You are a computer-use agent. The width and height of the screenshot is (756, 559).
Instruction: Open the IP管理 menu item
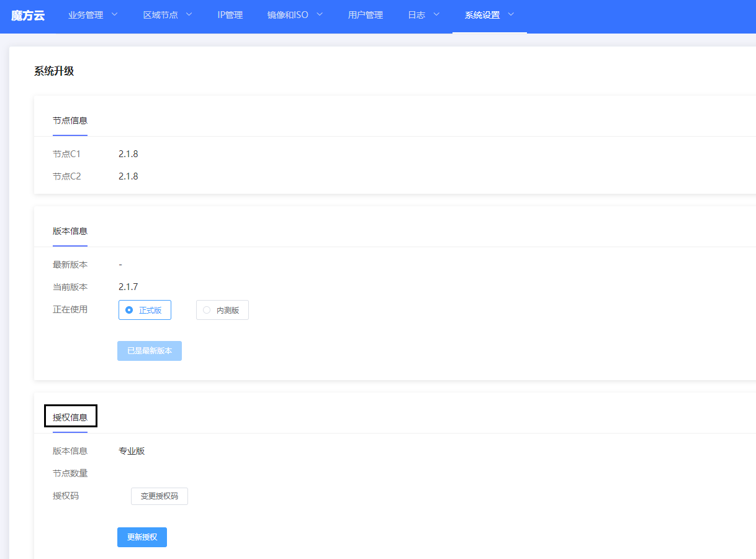[230, 16]
